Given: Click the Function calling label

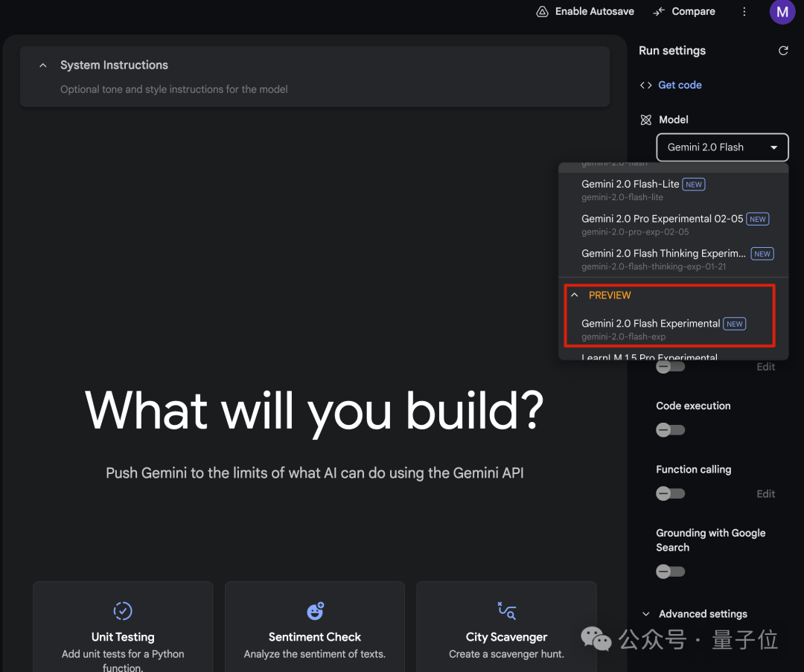Looking at the screenshot, I should (694, 470).
